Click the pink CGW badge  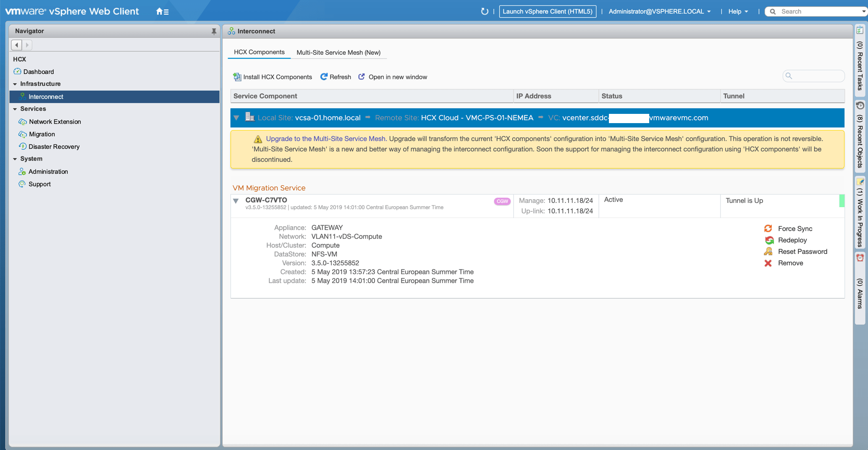(502, 201)
